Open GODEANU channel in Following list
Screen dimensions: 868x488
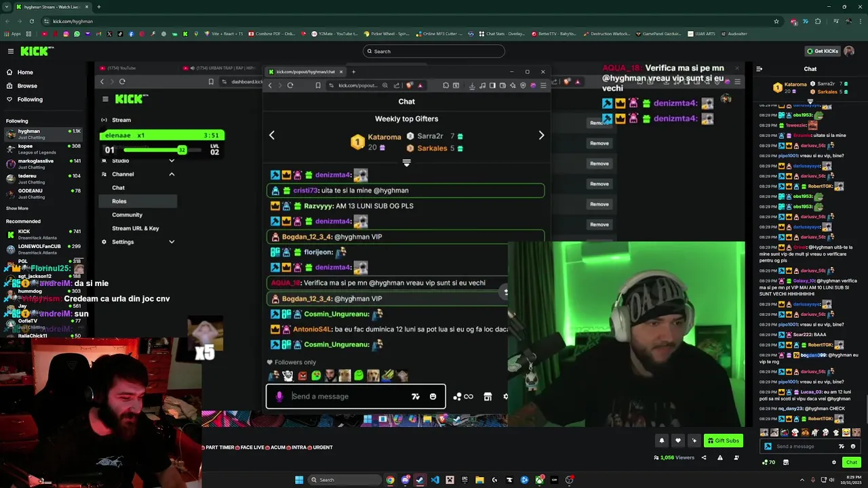(x=43, y=193)
